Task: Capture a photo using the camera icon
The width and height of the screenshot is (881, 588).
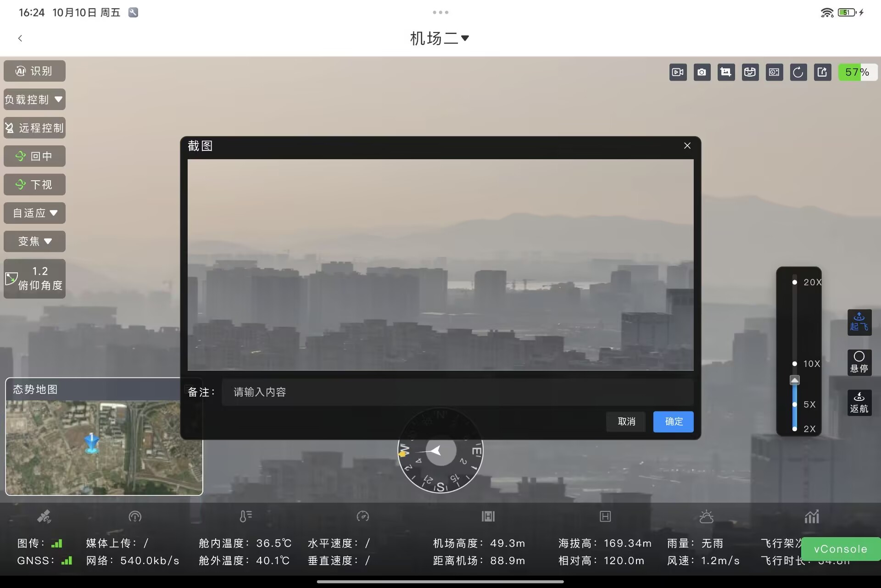Action: click(702, 72)
